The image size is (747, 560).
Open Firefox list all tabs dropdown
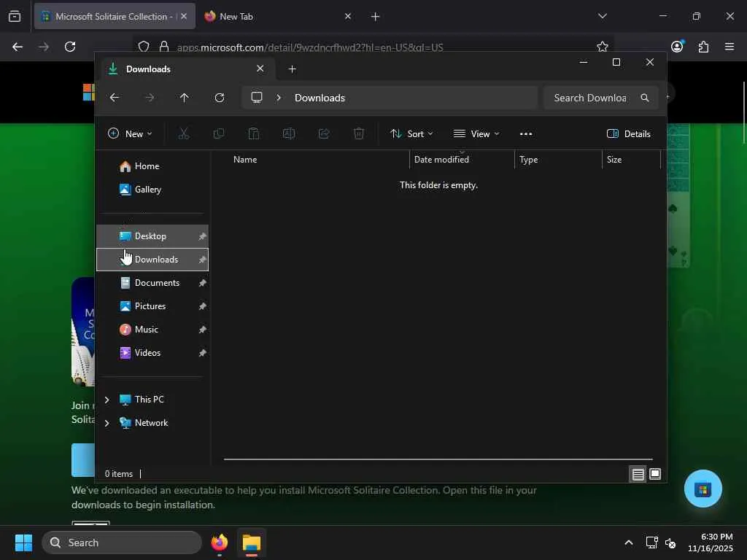(602, 16)
